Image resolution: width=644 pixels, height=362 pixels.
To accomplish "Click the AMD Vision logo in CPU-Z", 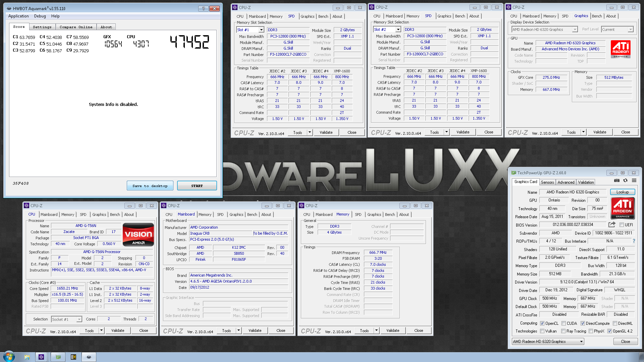I will pos(139,235).
